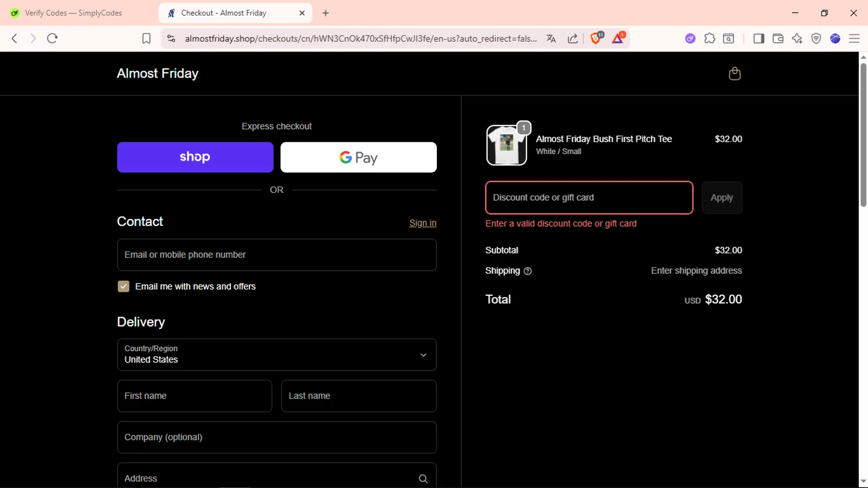The image size is (868, 488).
Task: Apply the discount code
Action: (x=722, y=198)
